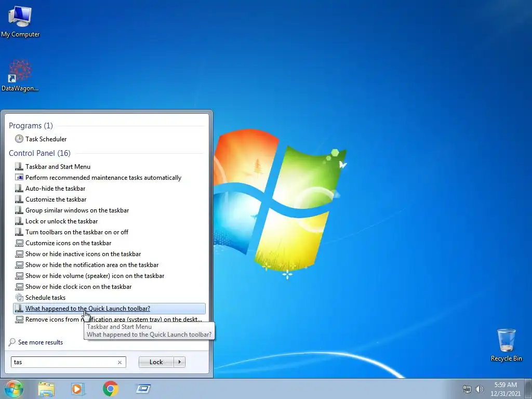Click icon beside Customize icons on taskbar
This screenshot has width=532, height=399.
click(x=19, y=243)
